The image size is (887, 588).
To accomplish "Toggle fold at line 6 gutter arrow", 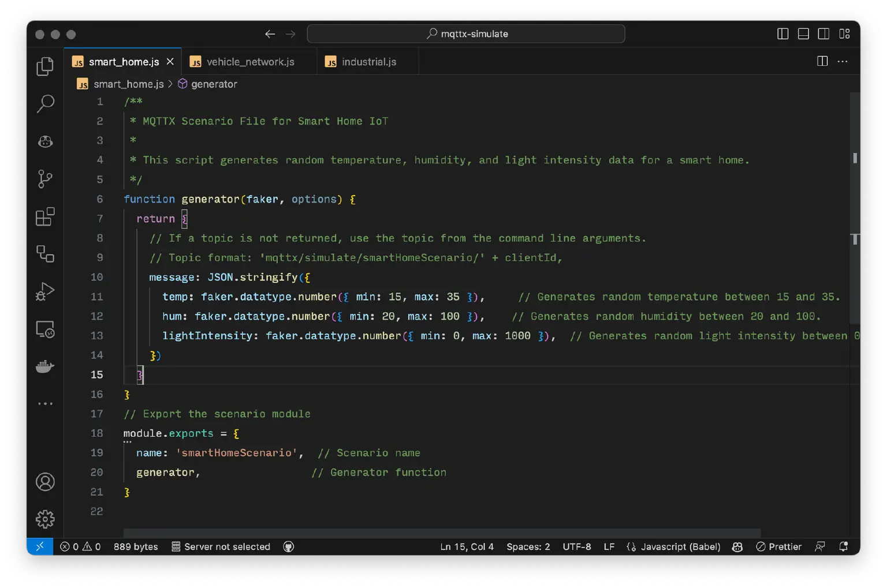I will (x=114, y=199).
